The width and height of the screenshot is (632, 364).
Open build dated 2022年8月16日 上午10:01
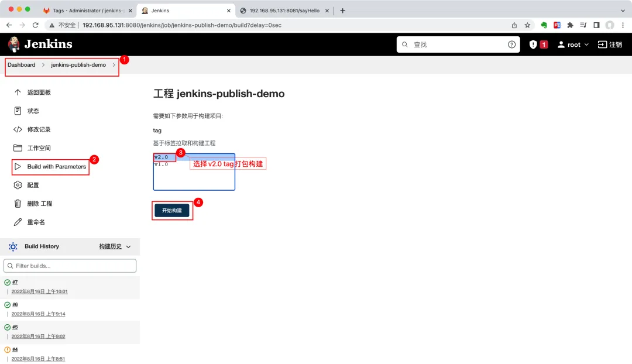[40, 291]
